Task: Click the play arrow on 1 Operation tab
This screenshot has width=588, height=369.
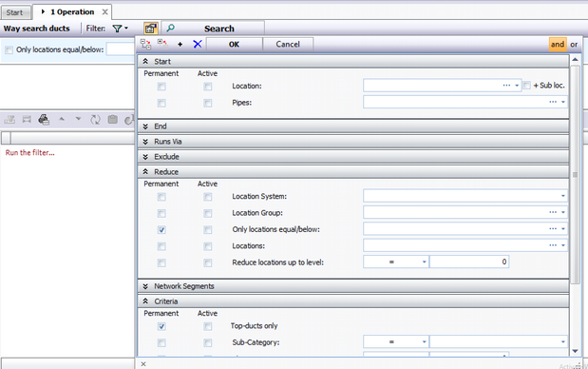Action: coord(43,12)
